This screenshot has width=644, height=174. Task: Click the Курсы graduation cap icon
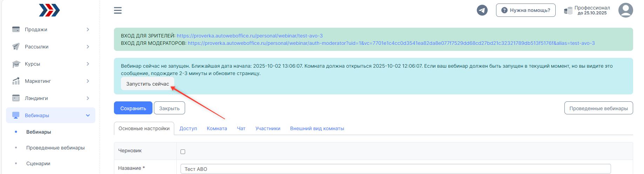click(16, 64)
